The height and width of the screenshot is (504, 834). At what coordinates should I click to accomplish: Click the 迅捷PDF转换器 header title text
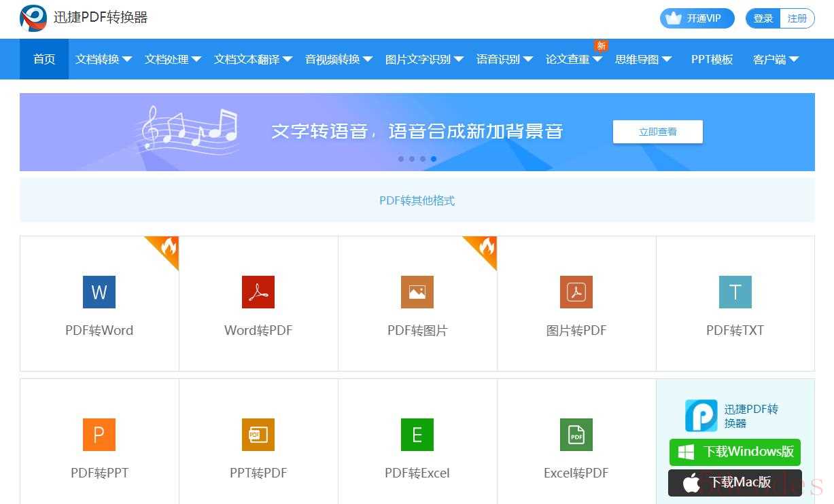(101, 18)
